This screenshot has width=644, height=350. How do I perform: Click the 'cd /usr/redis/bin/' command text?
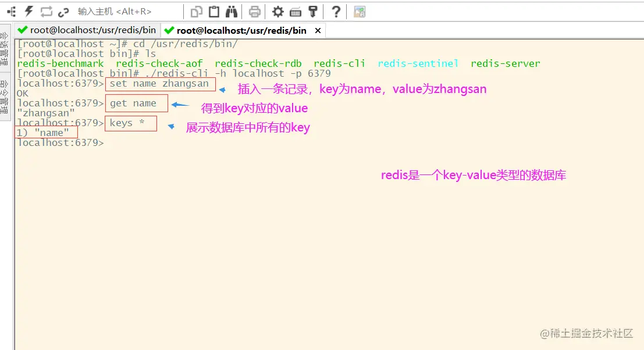pyautogui.click(x=185, y=44)
